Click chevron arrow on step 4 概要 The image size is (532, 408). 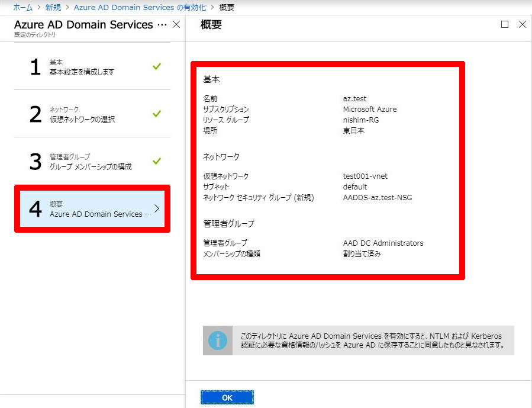pyautogui.click(x=157, y=208)
